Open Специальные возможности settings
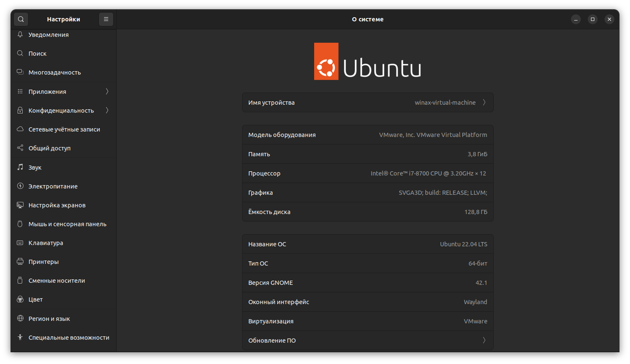This screenshot has height=364, width=630. (x=63, y=337)
